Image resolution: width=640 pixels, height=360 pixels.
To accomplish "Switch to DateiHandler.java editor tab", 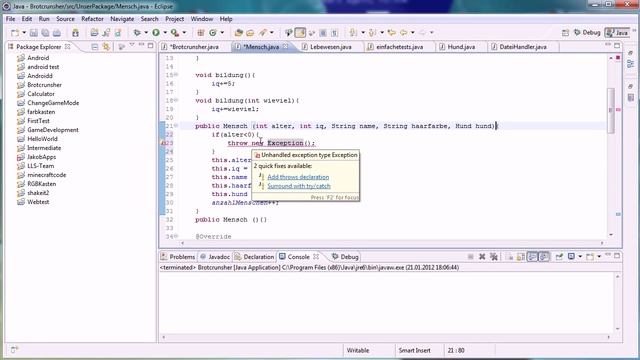I will (x=522, y=47).
